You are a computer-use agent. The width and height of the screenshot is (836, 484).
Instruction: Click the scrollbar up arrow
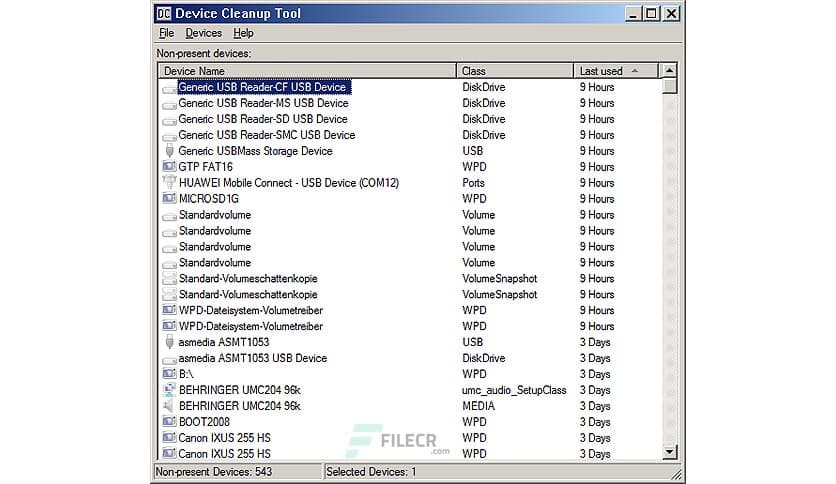click(669, 70)
